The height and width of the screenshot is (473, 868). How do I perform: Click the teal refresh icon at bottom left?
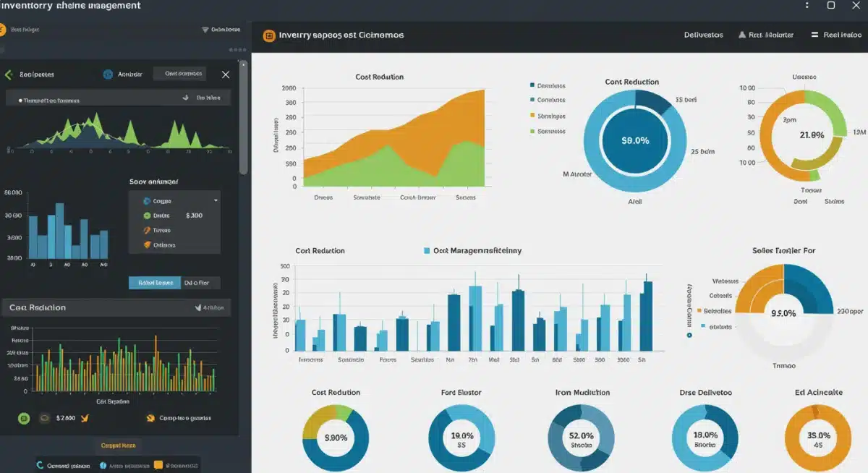40,465
